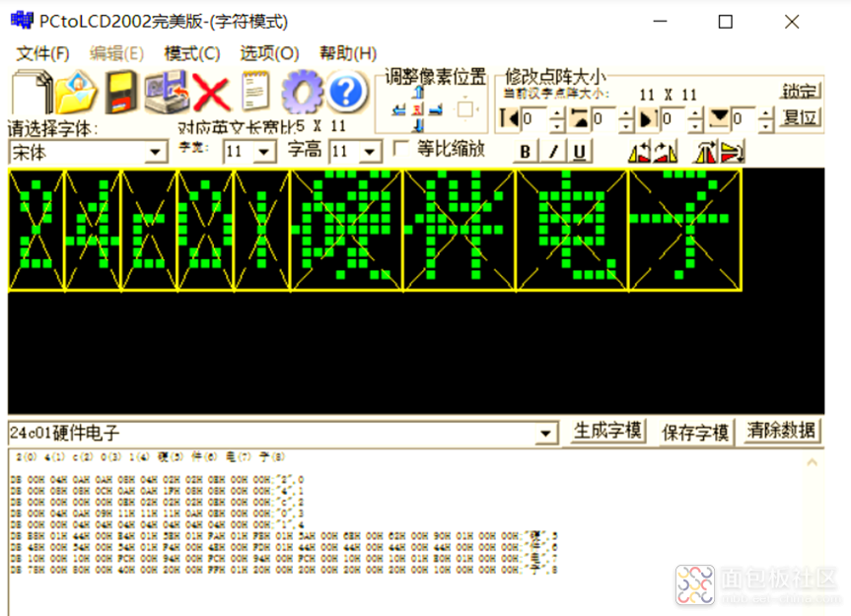Click the yellow floppy disk save icon

[121, 93]
